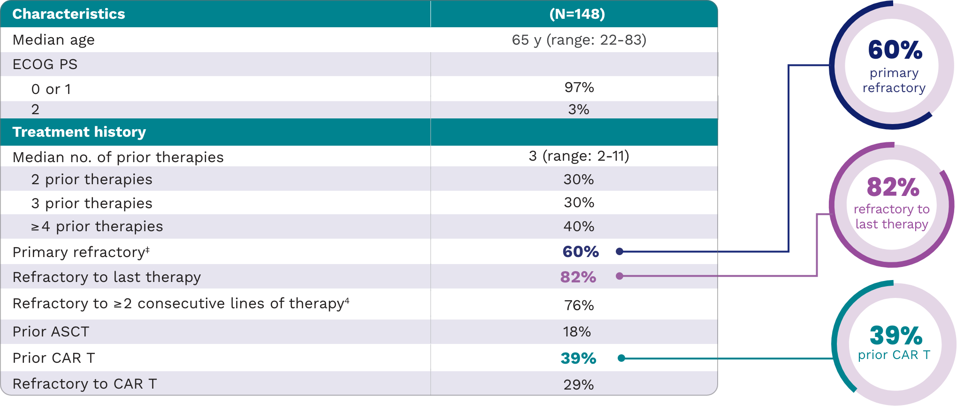The width and height of the screenshot is (980, 406).
Task: Click the 39% prior CAR T circle
Action: tap(894, 343)
